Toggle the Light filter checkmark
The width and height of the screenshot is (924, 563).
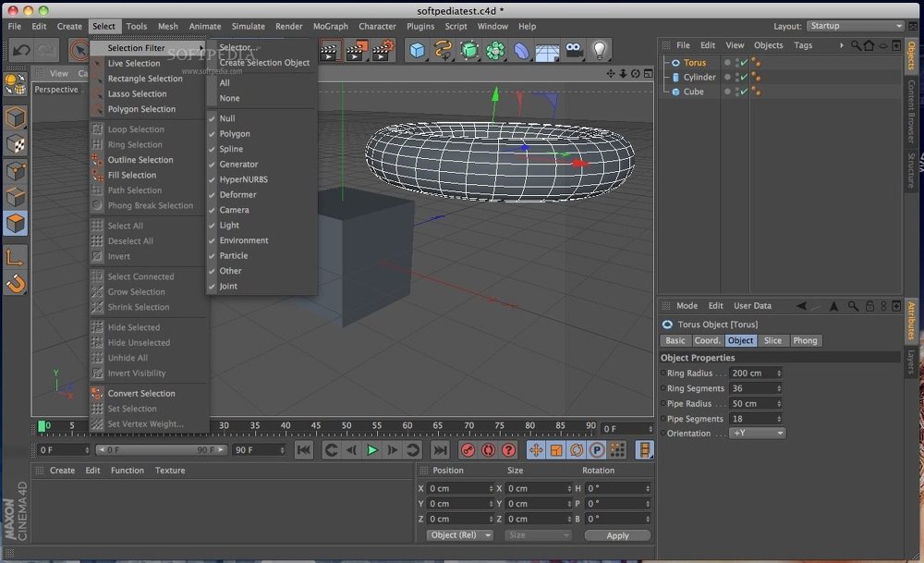(x=213, y=226)
